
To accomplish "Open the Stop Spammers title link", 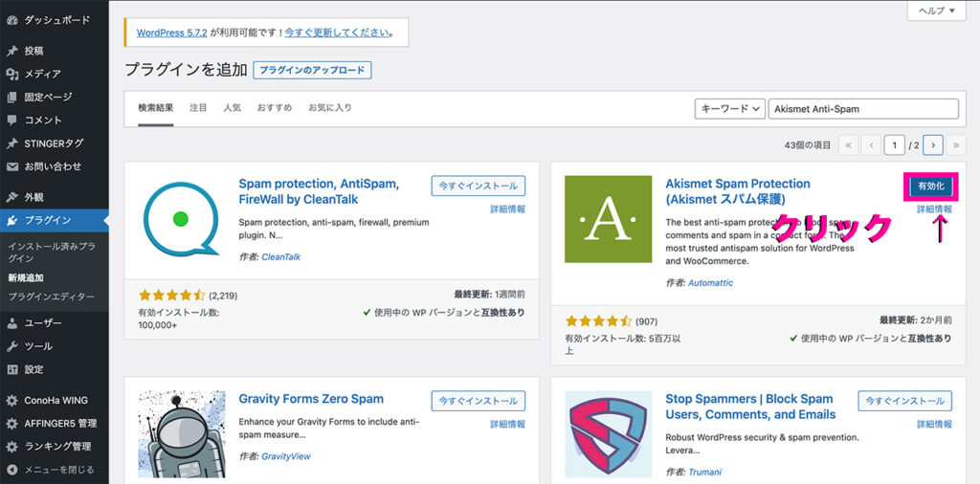I will coord(750,407).
